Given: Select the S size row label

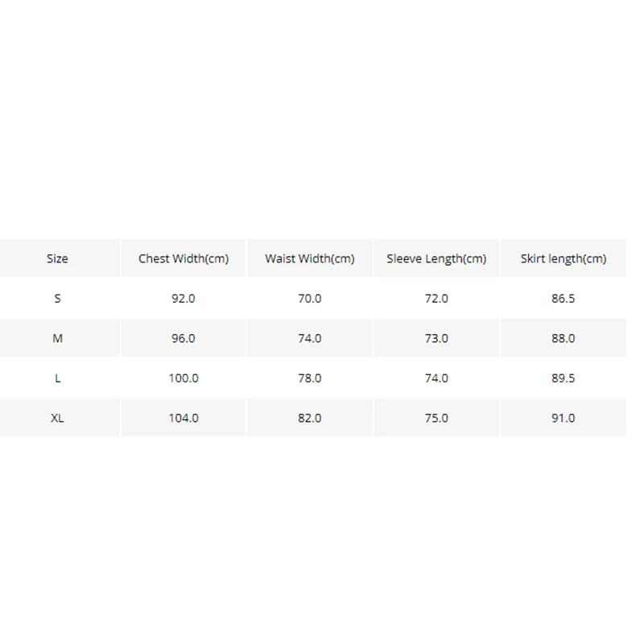Looking at the screenshot, I should click(x=57, y=298).
